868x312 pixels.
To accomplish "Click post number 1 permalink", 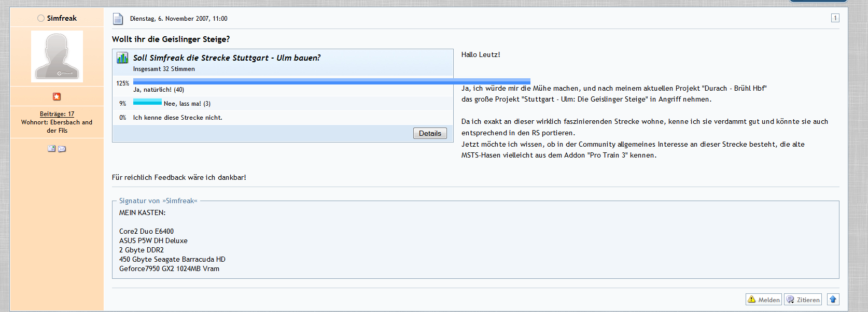I will click(x=835, y=18).
